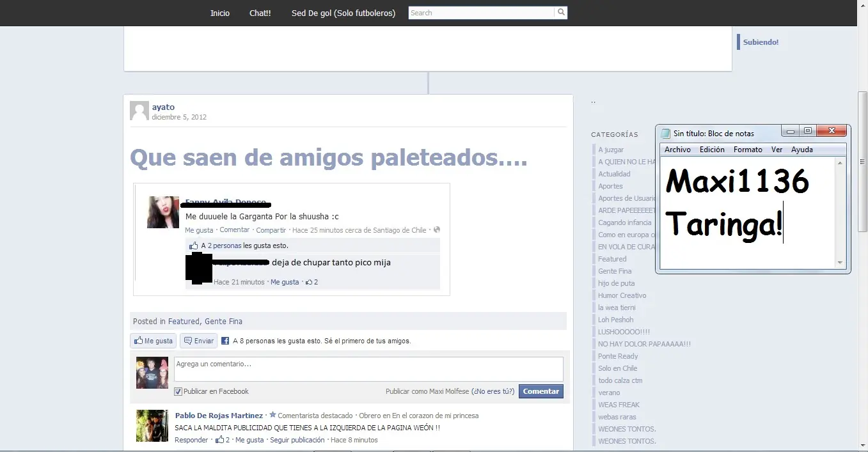Click the Notepad icon in the Bloc de notas title bar
This screenshot has width=868, height=452.
(666, 133)
